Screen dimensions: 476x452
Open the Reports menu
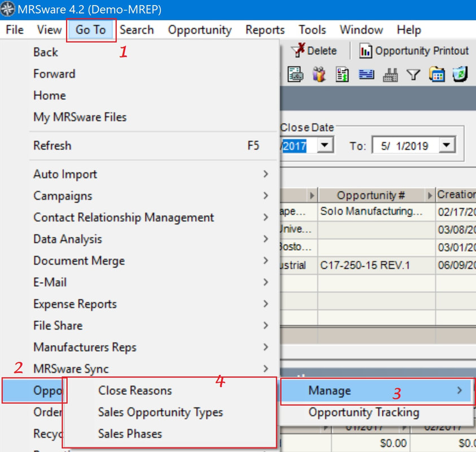pyautogui.click(x=265, y=30)
